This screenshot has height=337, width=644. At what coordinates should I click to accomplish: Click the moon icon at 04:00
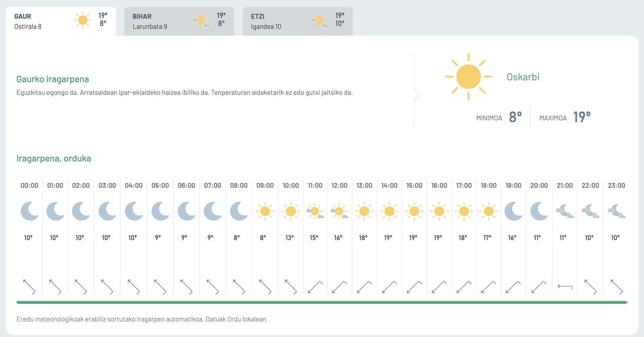134,211
